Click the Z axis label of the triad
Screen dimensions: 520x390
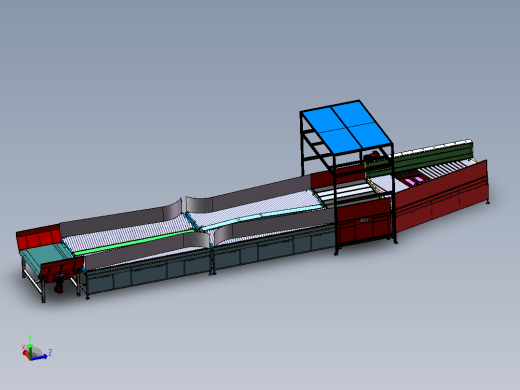click(50, 352)
